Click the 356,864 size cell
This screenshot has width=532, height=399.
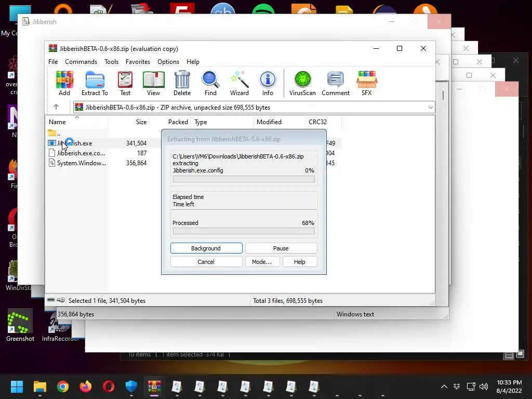click(137, 163)
